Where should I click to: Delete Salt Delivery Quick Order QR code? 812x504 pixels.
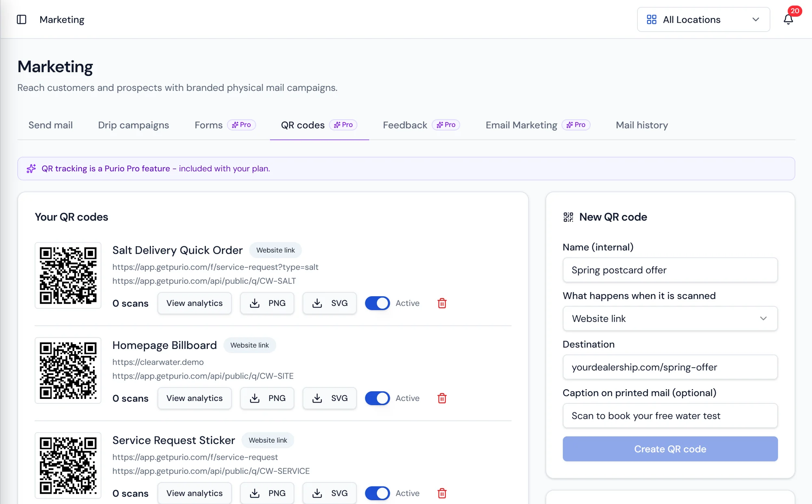pos(442,303)
